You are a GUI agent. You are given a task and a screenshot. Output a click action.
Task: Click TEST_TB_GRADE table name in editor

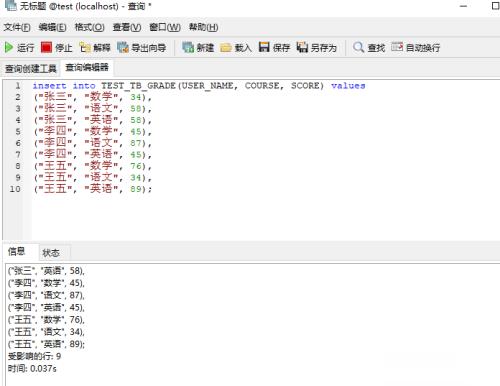click(138, 86)
